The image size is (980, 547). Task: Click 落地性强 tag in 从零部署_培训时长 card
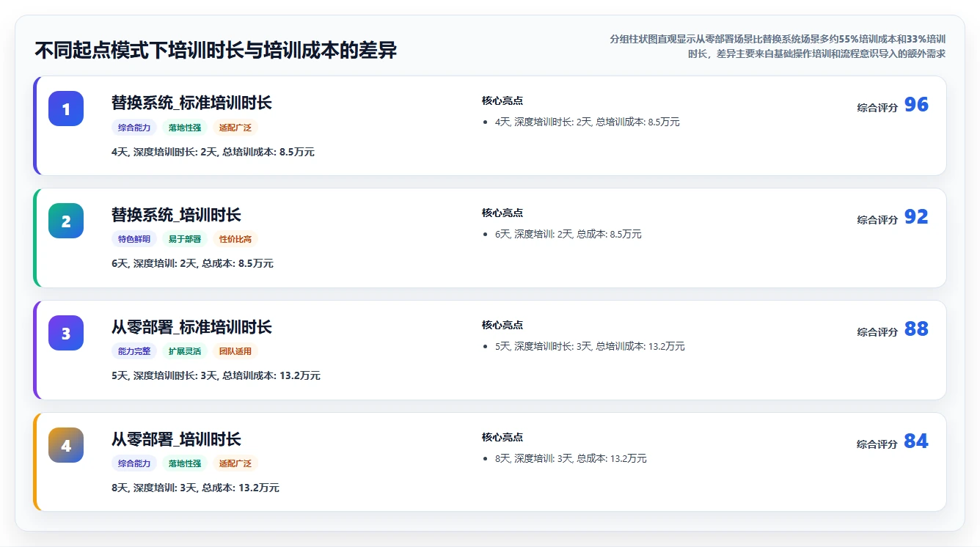(x=185, y=464)
